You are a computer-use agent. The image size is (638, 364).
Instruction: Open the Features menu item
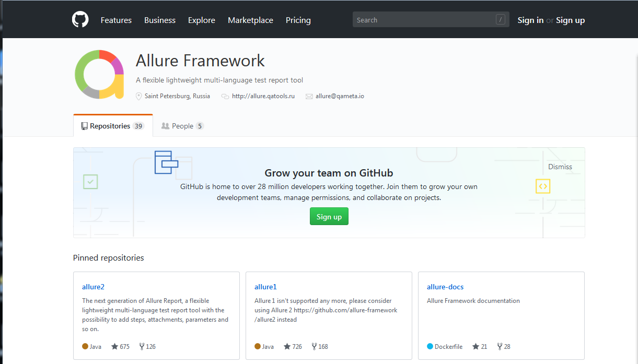(x=116, y=20)
